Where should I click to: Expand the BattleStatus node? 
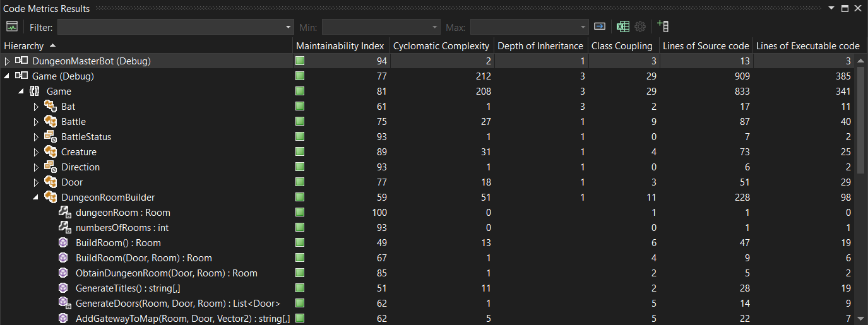coord(36,137)
